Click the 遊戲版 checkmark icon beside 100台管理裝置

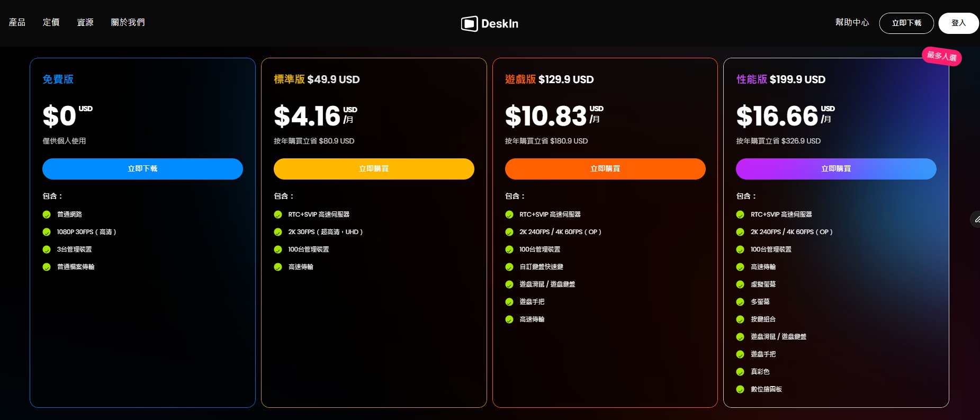tap(509, 249)
